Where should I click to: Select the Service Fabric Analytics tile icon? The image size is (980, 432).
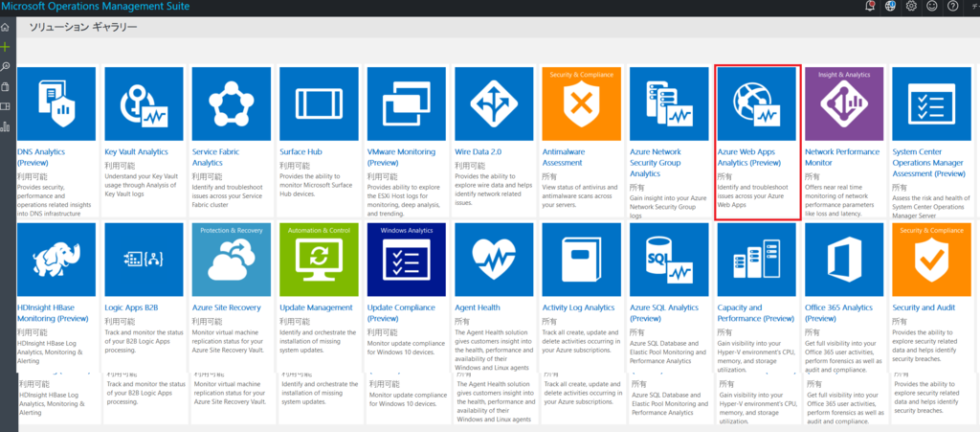(232, 103)
